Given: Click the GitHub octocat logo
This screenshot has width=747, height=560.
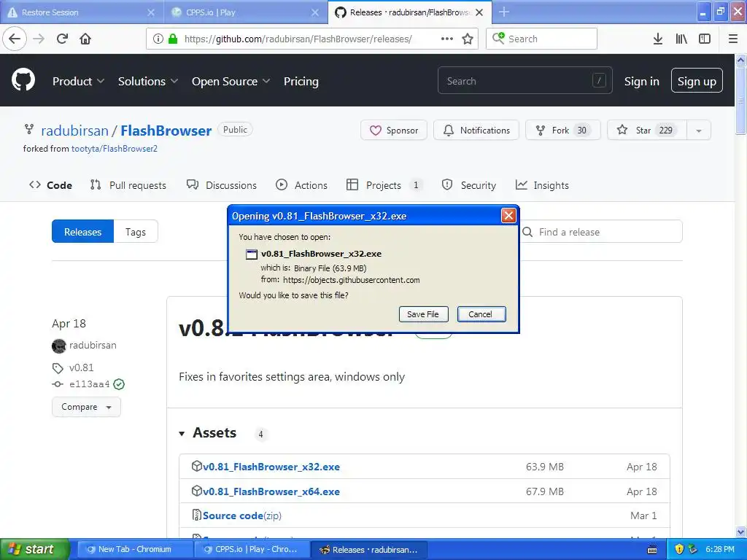Looking at the screenshot, I should (23, 79).
